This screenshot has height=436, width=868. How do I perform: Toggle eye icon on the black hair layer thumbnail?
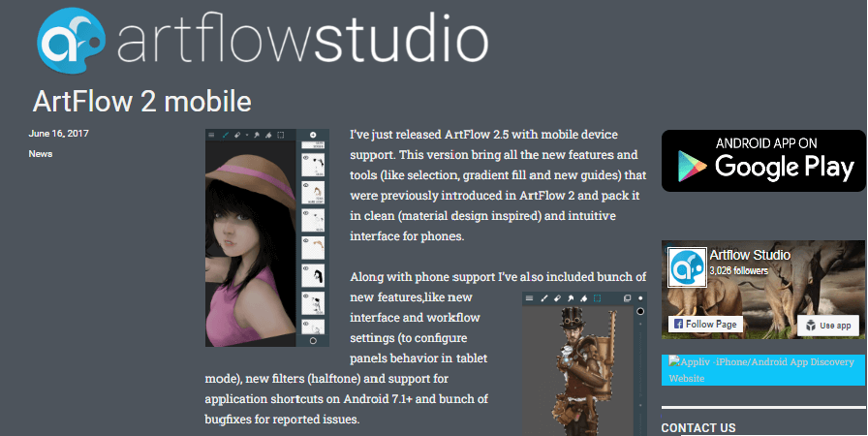[x=305, y=268]
